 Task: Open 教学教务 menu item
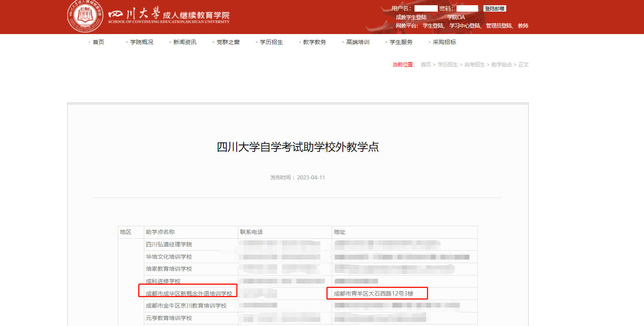click(314, 42)
